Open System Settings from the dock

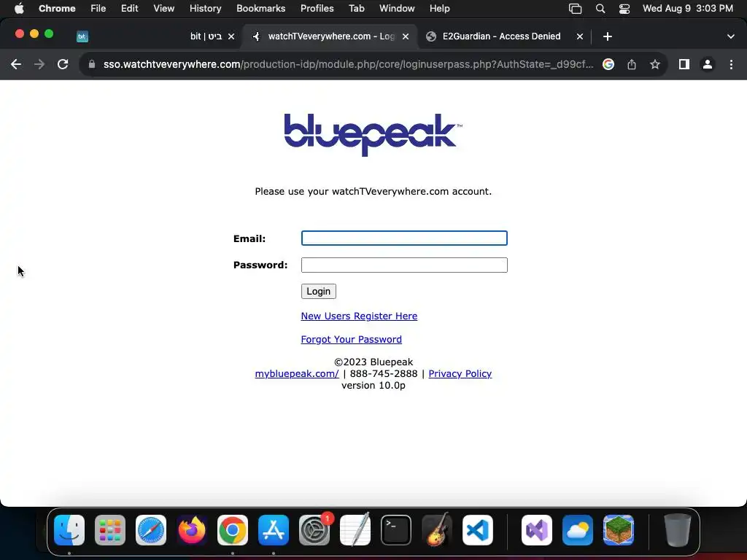[314, 530]
